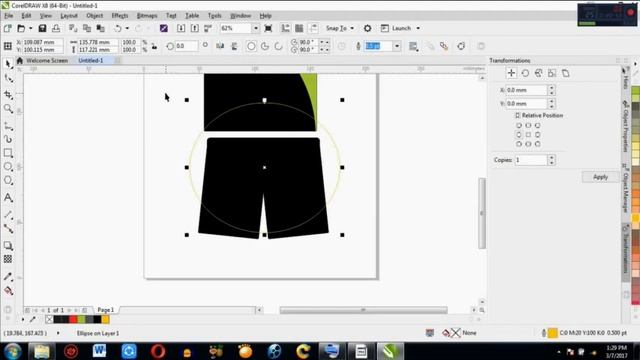
Task: Open the Effects menu
Action: coord(120,16)
